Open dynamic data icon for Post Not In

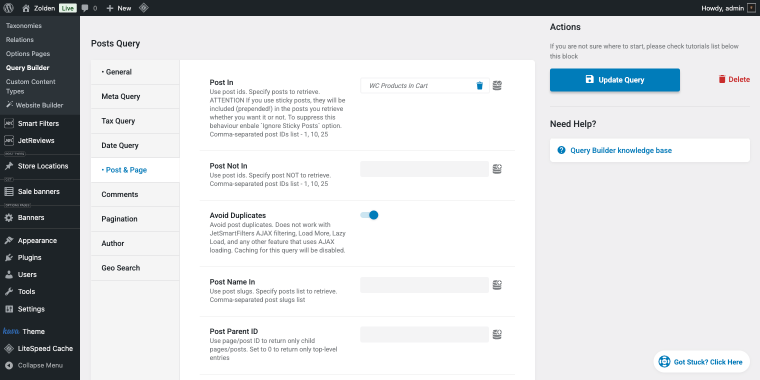pos(497,169)
